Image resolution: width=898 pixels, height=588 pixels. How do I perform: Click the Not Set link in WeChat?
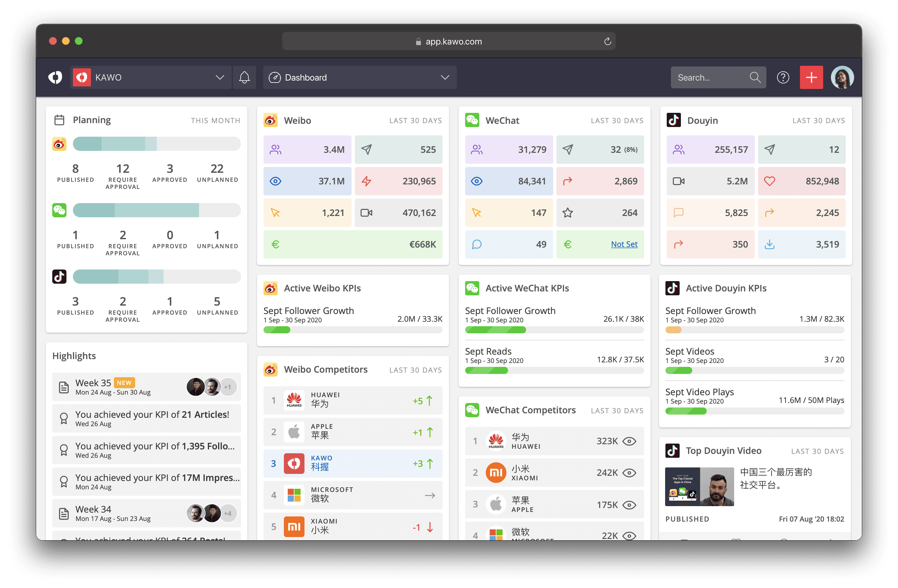[624, 244]
